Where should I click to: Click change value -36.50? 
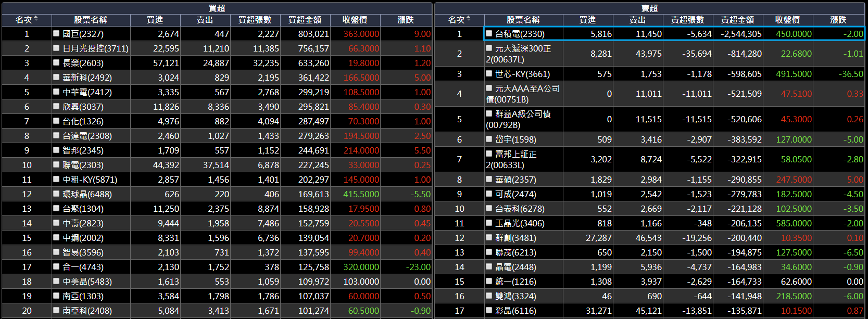[x=851, y=74]
